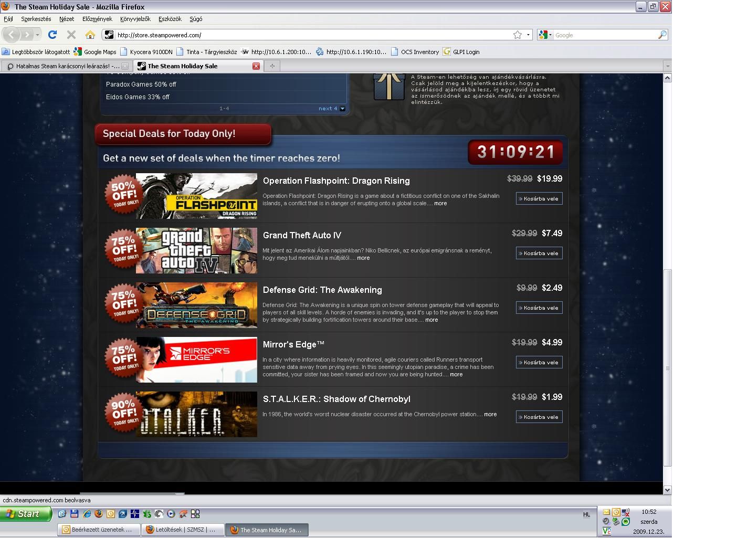This screenshot has width=748, height=560.
Task: Open the list-all-tabs dropdown arrow
Action: pyautogui.click(x=667, y=66)
